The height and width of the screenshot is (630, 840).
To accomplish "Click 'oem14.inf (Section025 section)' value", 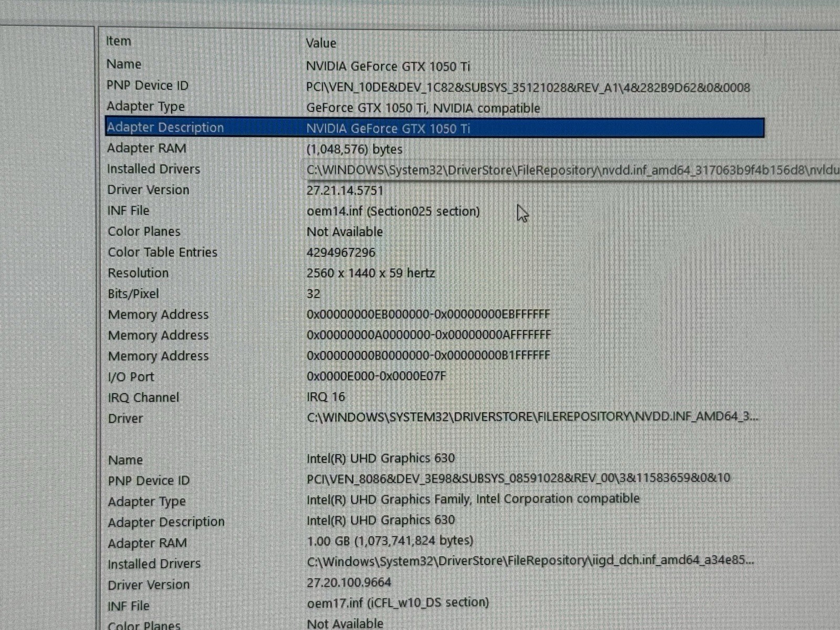I will point(393,211).
